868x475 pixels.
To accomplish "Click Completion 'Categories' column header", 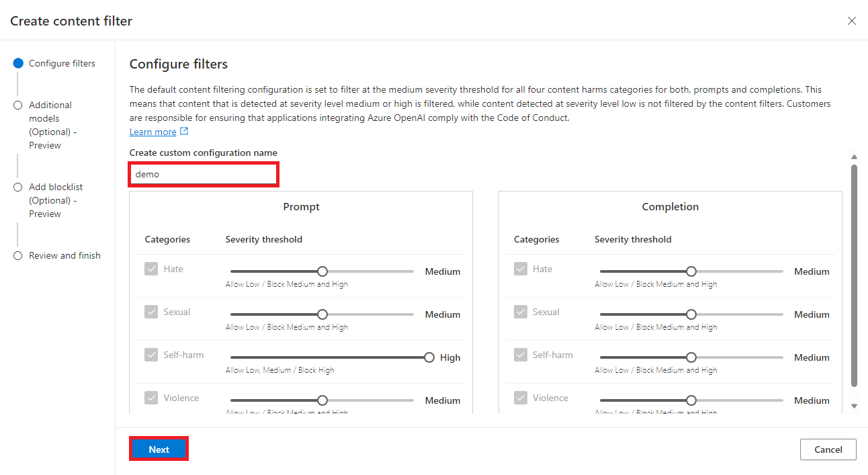I will coord(537,239).
